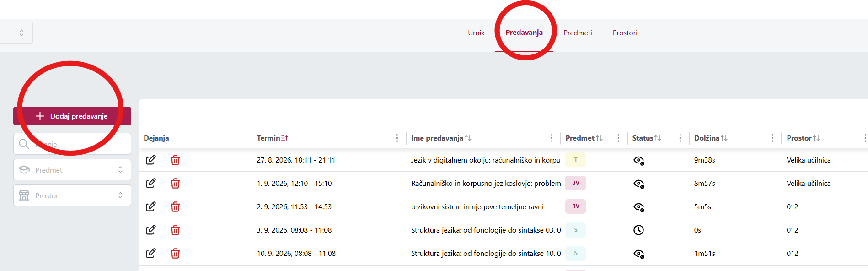Screen dimensions: 868x271
Task: Switch to the Predmeti tab
Action: pos(578,33)
